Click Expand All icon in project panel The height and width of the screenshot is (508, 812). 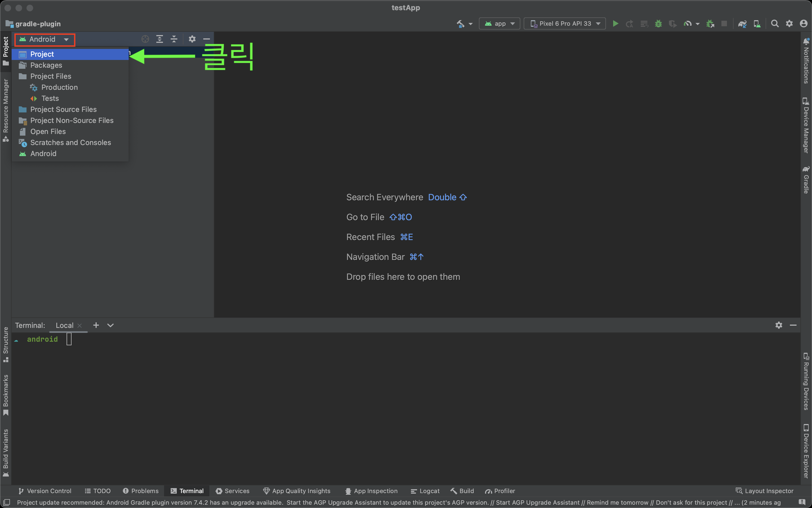coord(160,39)
